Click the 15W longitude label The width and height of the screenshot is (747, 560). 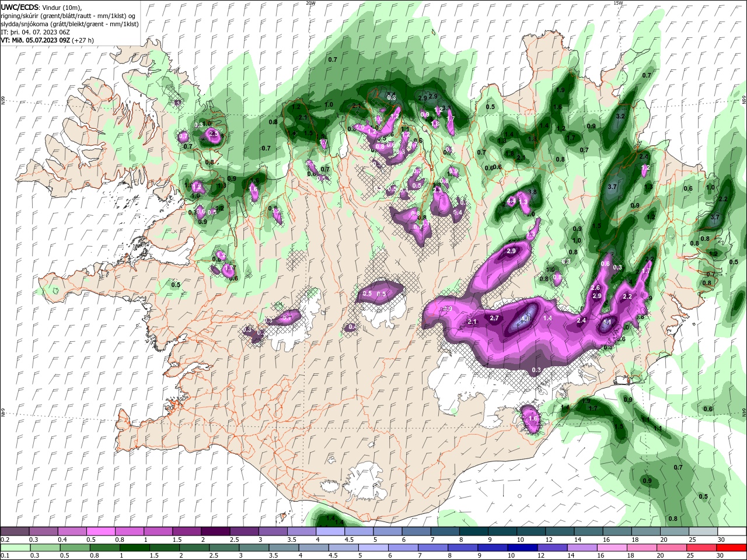(617, 3)
